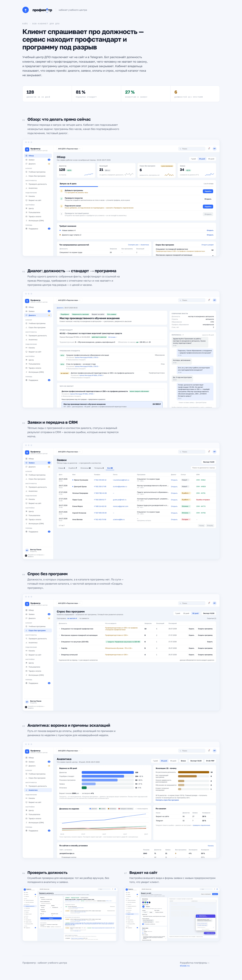
Task: Click the Диалоги icon in the Диалоги screenshot sidebar
Action: [x=27, y=315]
